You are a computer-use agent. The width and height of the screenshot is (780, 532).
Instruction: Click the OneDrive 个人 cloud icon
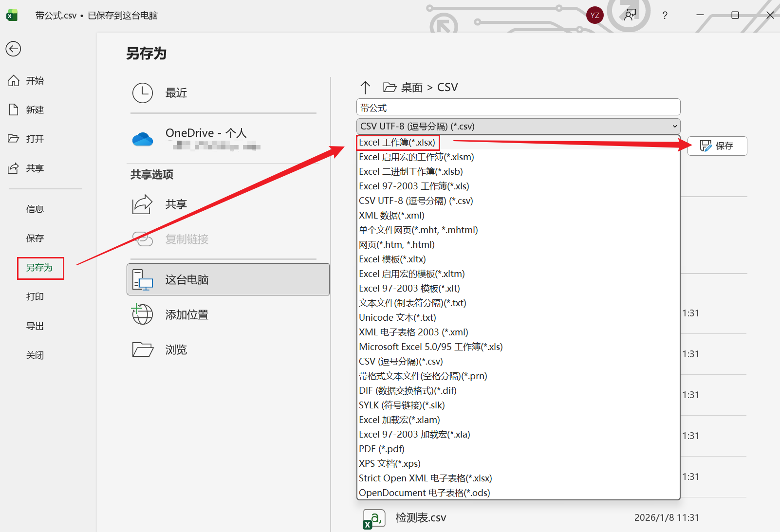coord(143,139)
